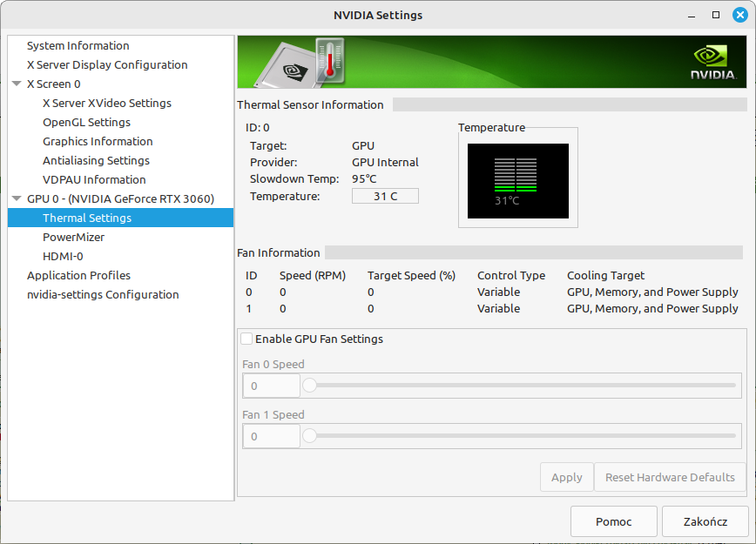Click the Fan 0 Speed slider handle
The height and width of the screenshot is (544, 756).
[x=309, y=385]
